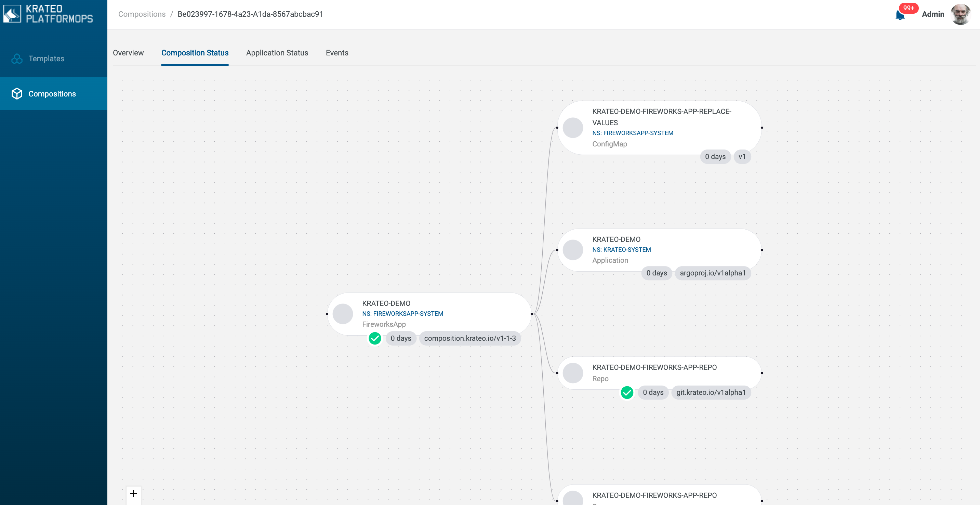Click the ConfigMap node gray circle icon
This screenshot has width=980, height=505.
572,128
